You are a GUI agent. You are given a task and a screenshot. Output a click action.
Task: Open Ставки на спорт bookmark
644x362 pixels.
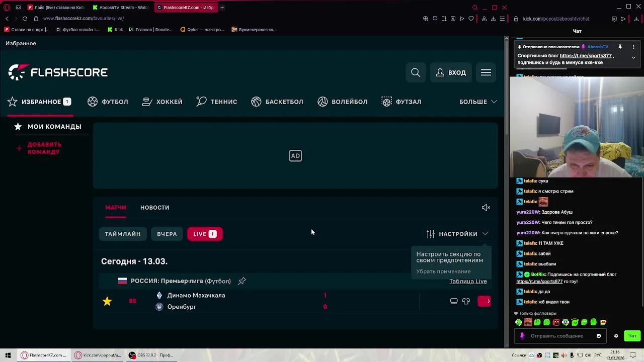click(27, 30)
